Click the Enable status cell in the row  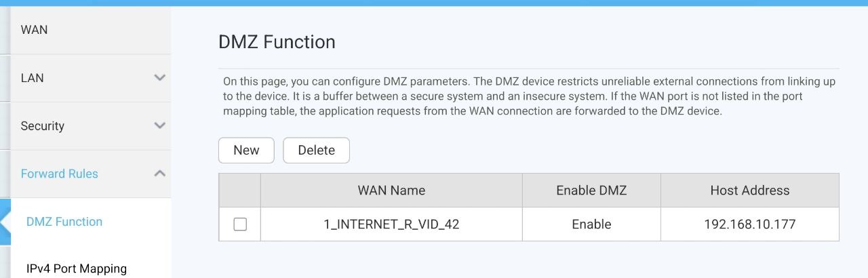(591, 224)
